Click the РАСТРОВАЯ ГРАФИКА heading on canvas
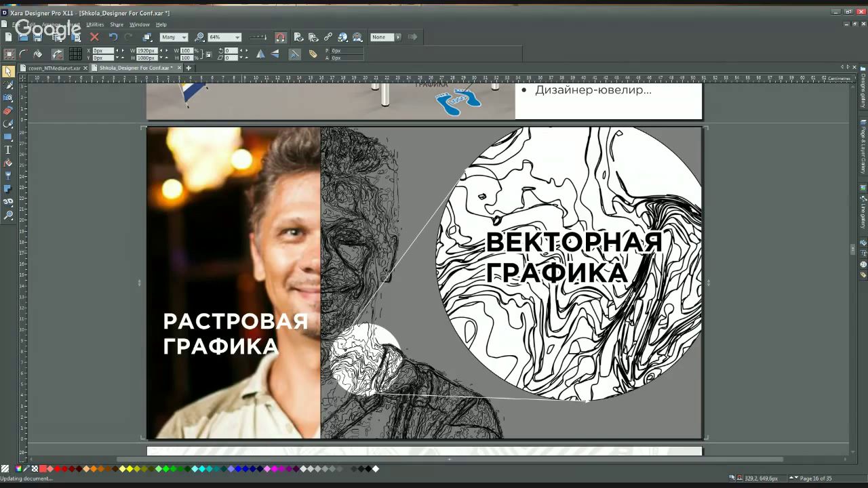 point(235,333)
